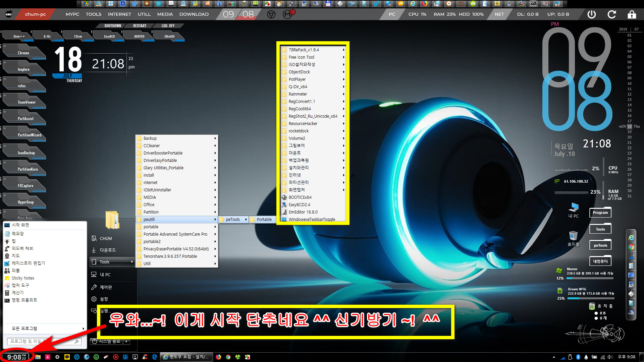Open File Explorer from the taskbar
This screenshot has height=362, width=644.
point(38,357)
